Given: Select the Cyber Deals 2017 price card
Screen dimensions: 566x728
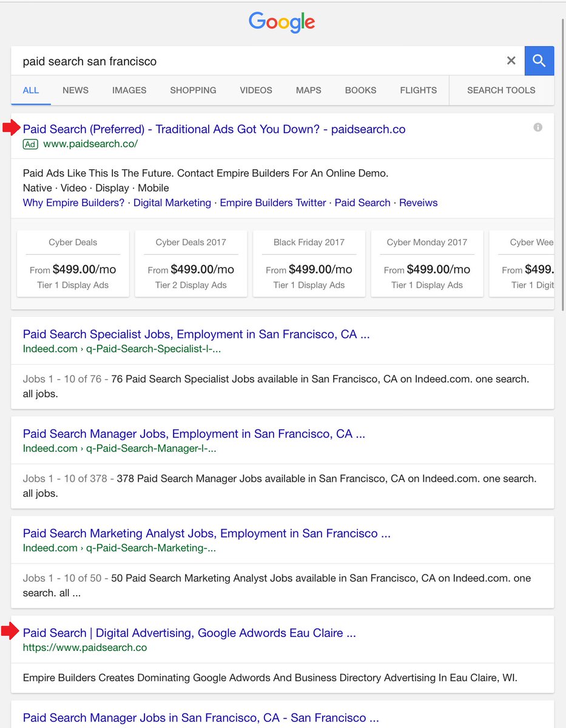Looking at the screenshot, I should click(191, 263).
